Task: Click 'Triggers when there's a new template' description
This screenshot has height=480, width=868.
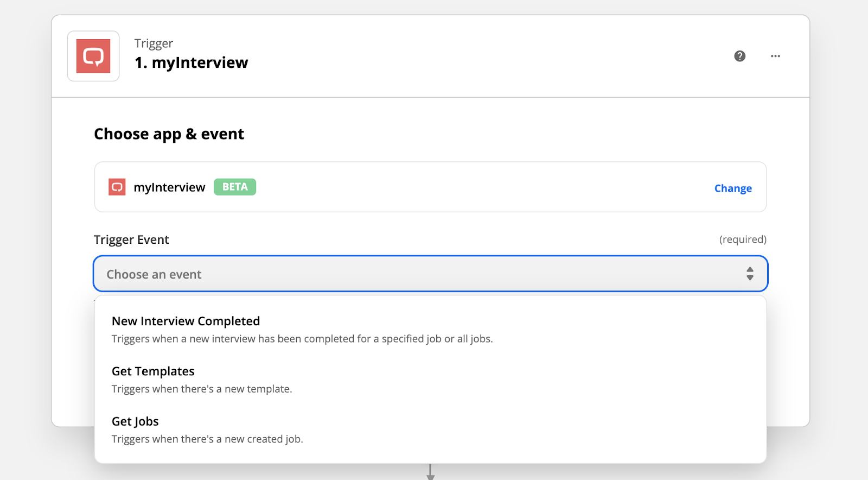Action: pyautogui.click(x=202, y=389)
